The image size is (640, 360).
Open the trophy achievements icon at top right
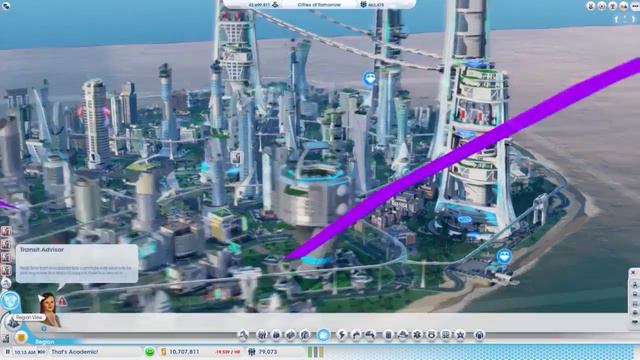(x=613, y=6)
